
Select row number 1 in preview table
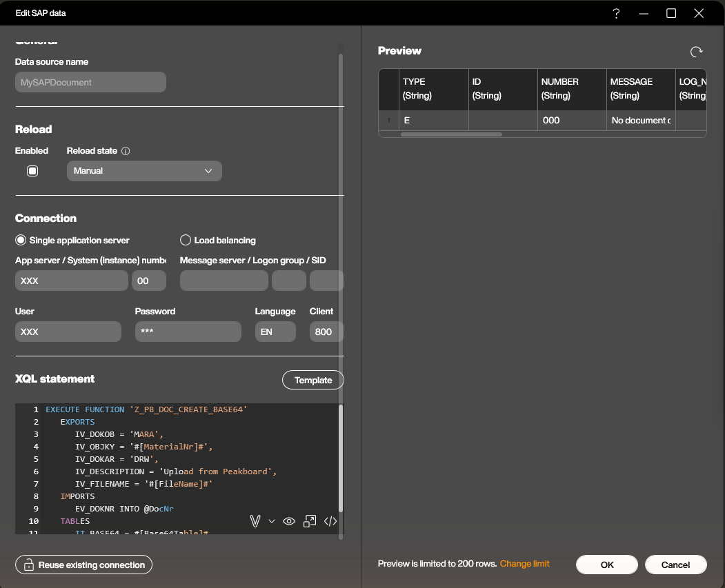pos(389,121)
